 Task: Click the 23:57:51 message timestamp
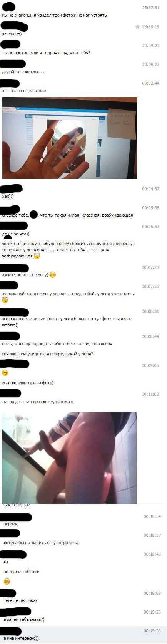150,8
